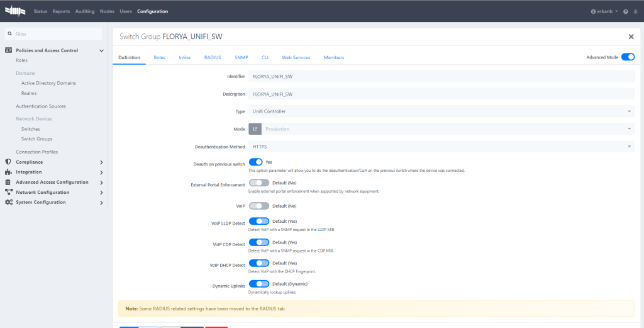
Task: Open the help question mark icon
Action: coord(626,11)
